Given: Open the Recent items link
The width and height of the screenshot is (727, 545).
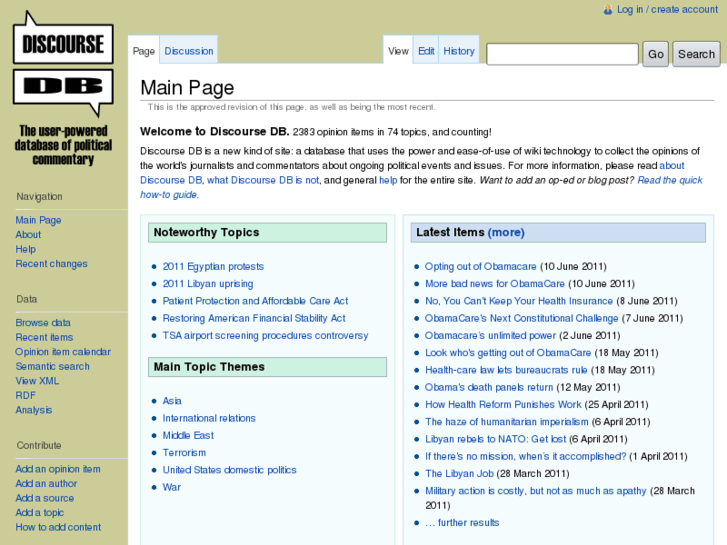Looking at the screenshot, I should [45, 337].
